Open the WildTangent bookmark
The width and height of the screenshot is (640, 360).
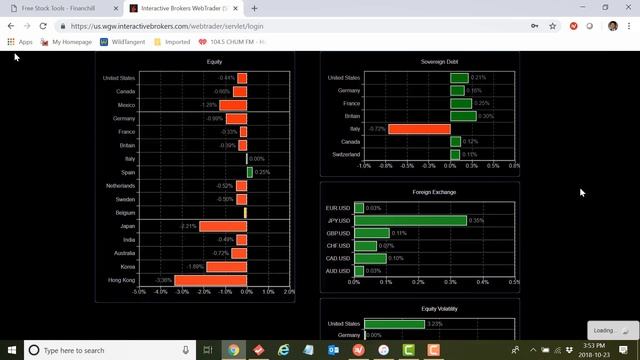click(x=122, y=42)
